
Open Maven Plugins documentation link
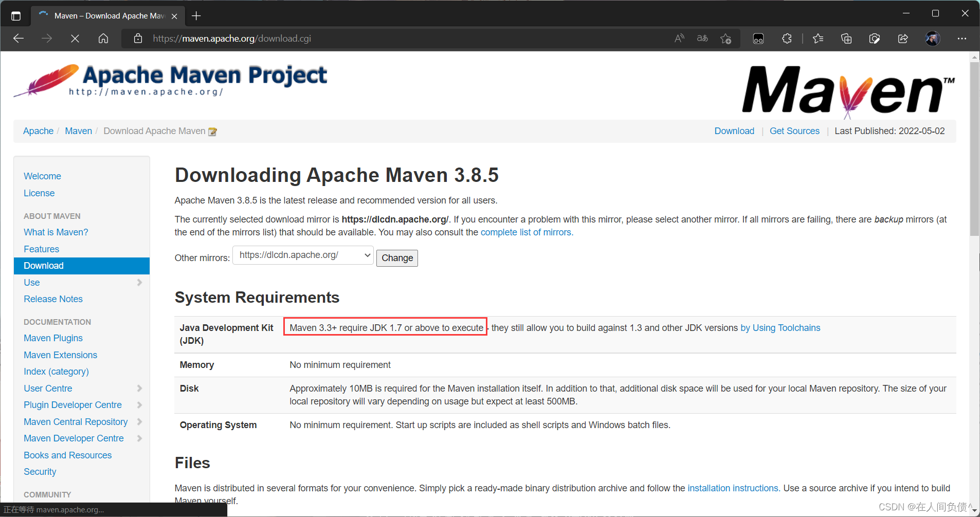[x=53, y=338]
